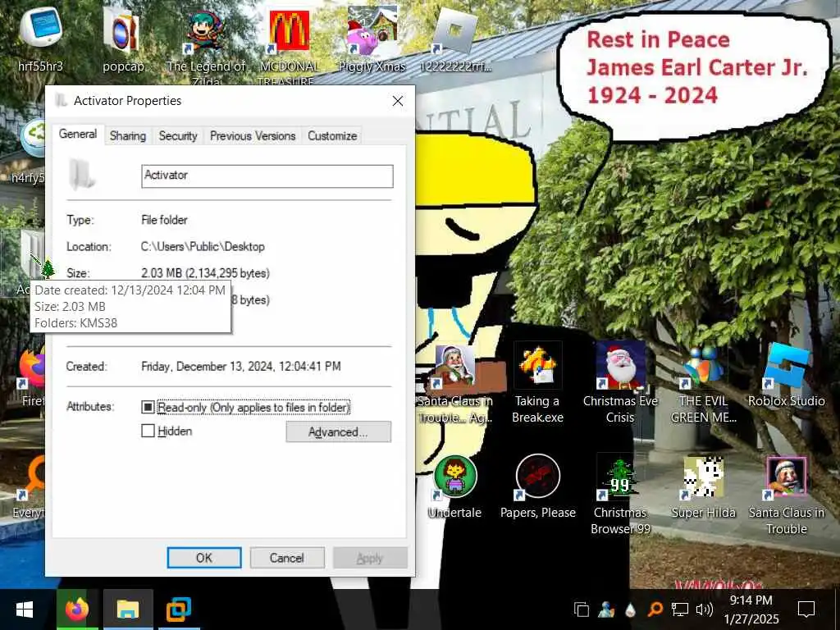
Task: Go to the Previous Versions tab
Action: click(x=253, y=136)
